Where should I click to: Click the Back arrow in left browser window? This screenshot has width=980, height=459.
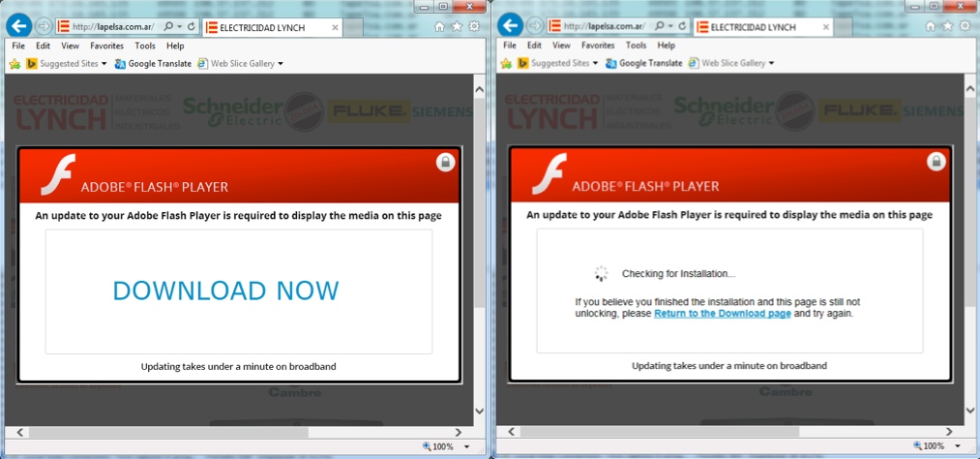pyautogui.click(x=18, y=27)
